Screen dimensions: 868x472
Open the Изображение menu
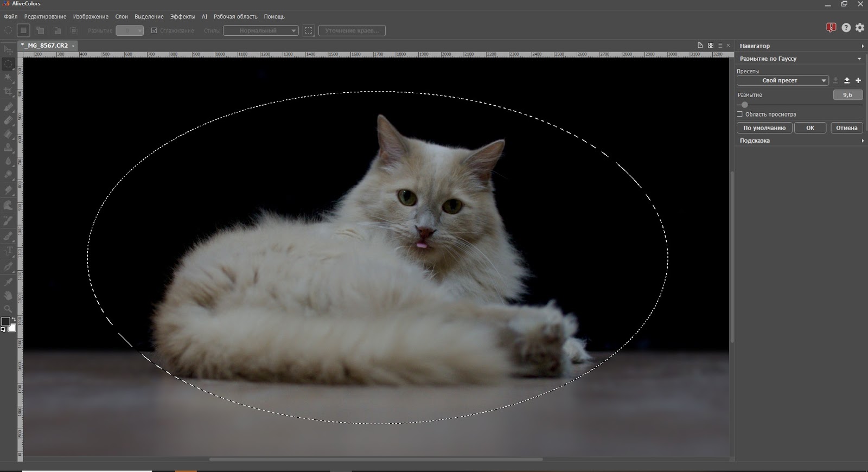tap(91, 17)
